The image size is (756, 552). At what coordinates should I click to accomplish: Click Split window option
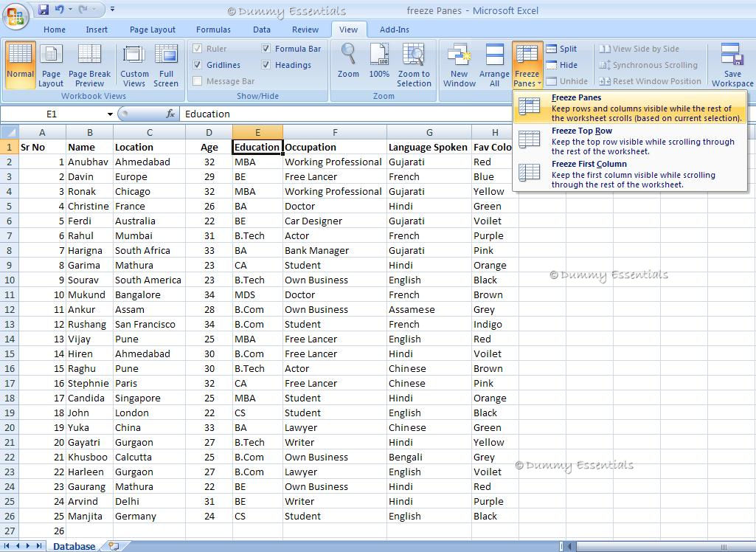pos(562,49)
